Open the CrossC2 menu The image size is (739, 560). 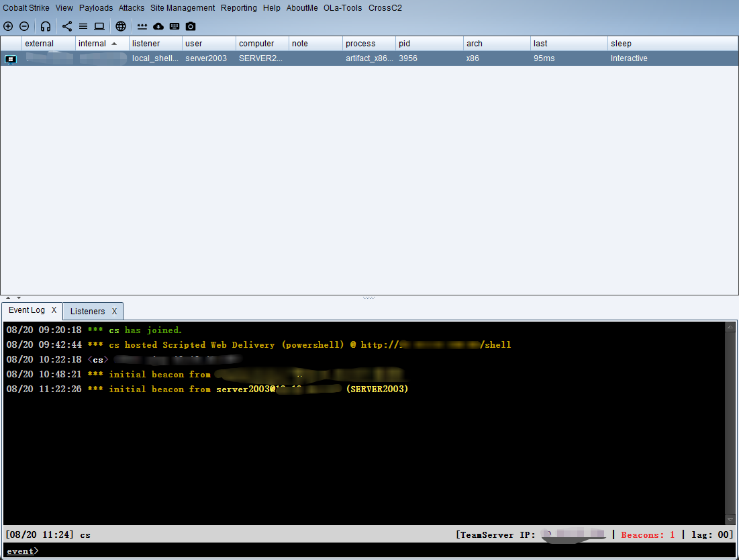coord(385,8)
